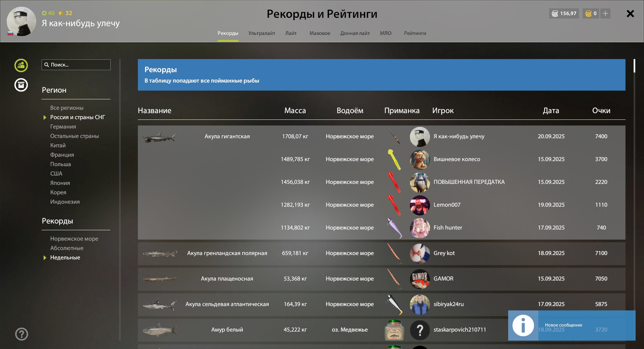644x349 pixels.
Task: Click the player profile avatar in header
Action: [x=21, y=21]
